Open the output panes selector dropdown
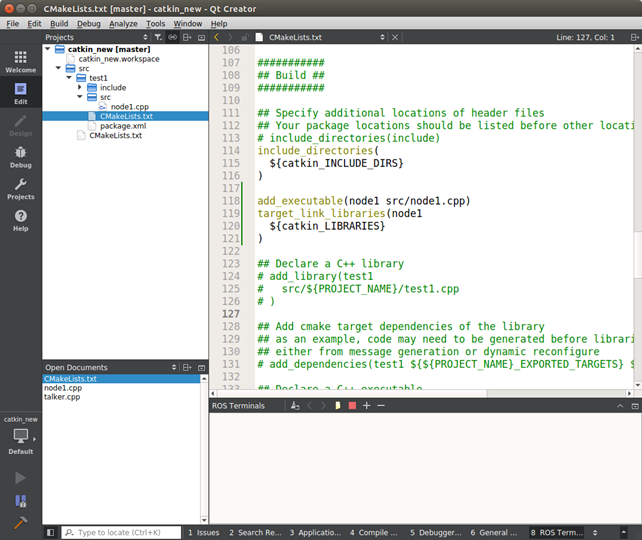This screenshot has width=642, height=540. coord(595,532)
